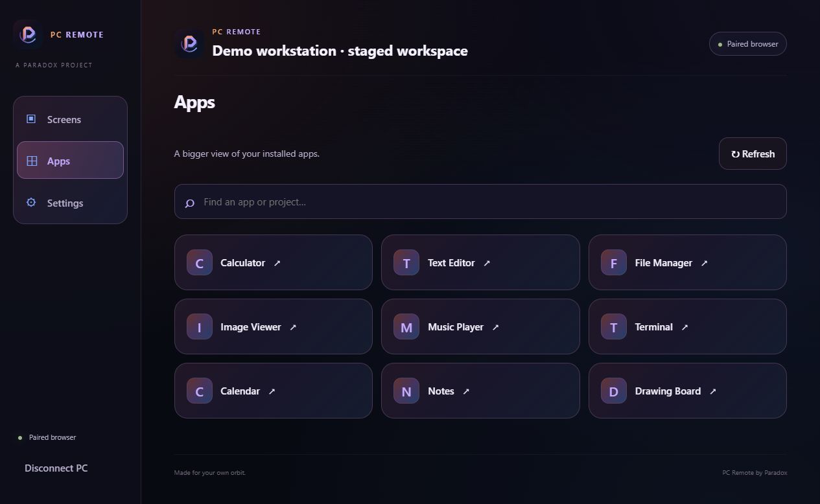The image size is (820, 504).
Task: Click the Paired browser status in the sidebar
Action: point(47,437)
